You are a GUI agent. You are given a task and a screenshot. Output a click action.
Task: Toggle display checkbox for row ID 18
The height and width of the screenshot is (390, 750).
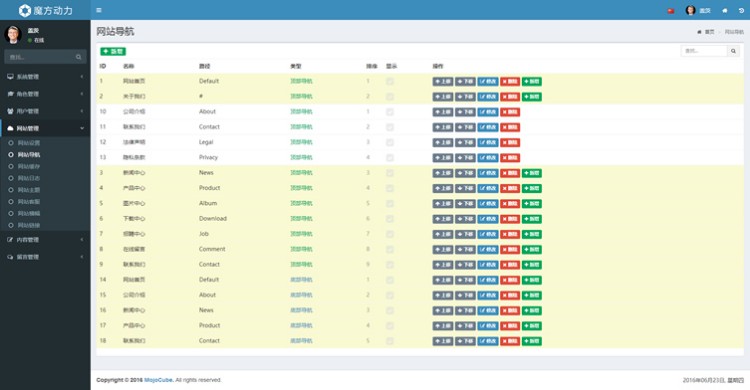[x=390, y=341]
